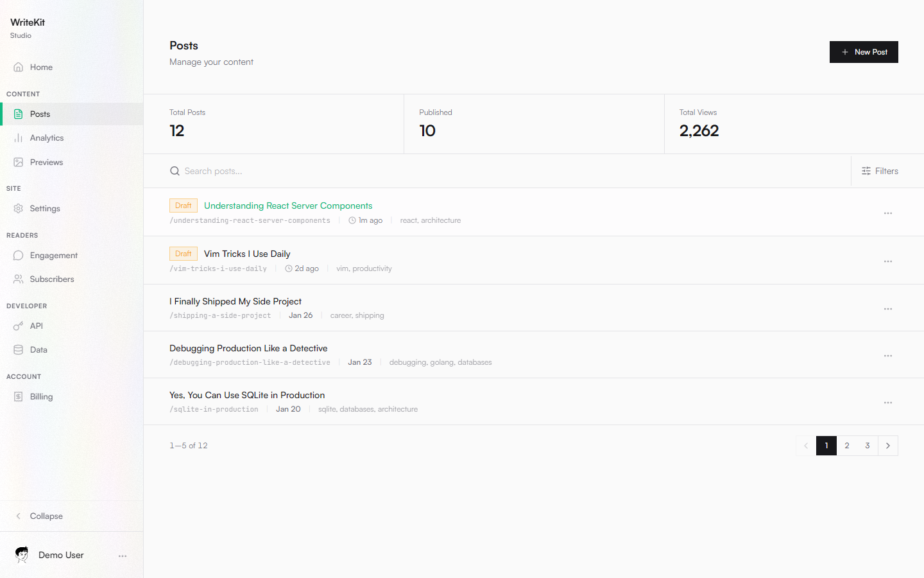This screenshot has width=924, height=578.
Task: Click the Billing icon under Account
Action: pos(19,396)
